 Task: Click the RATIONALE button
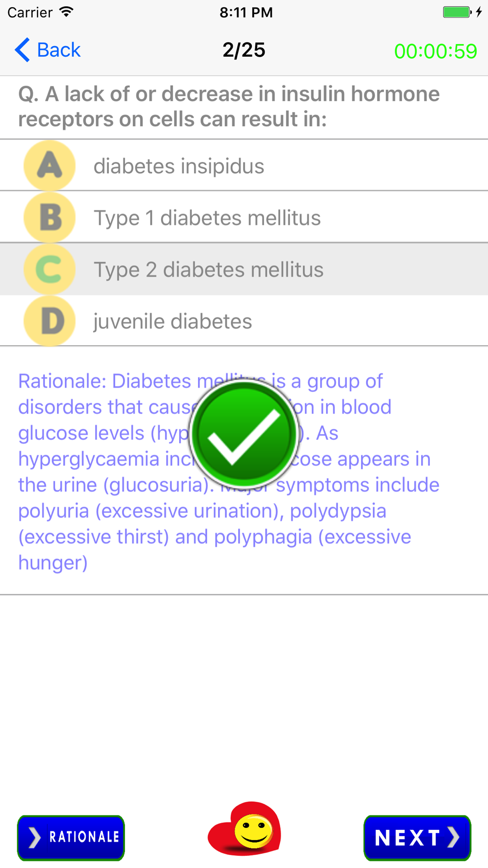(x=71, y=838)
